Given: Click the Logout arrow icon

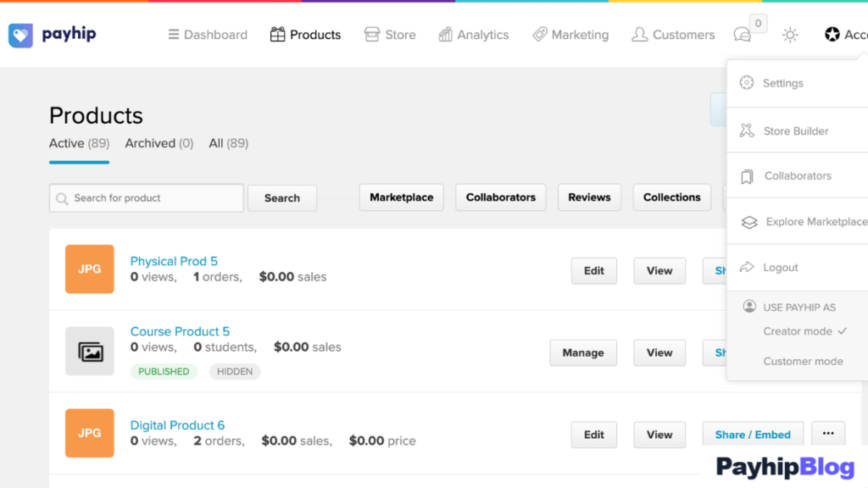Looking at the screenshot, I should click(x=747, y=267).
